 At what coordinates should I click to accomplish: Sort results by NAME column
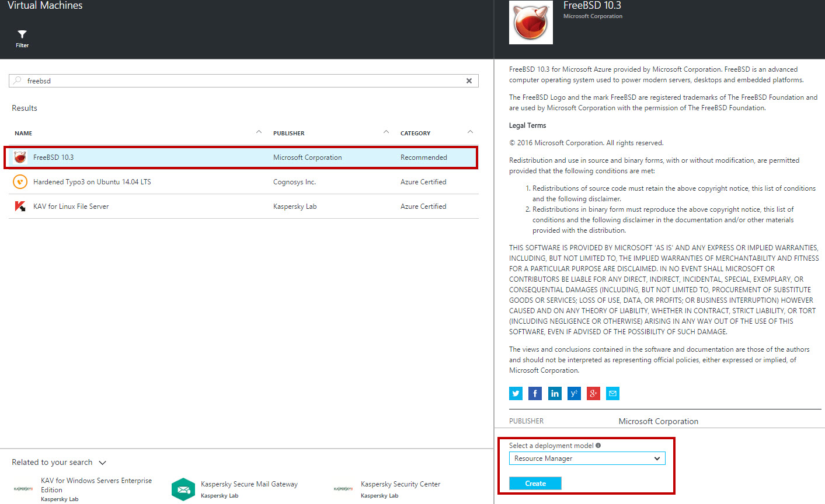click(x=23, y=134)
